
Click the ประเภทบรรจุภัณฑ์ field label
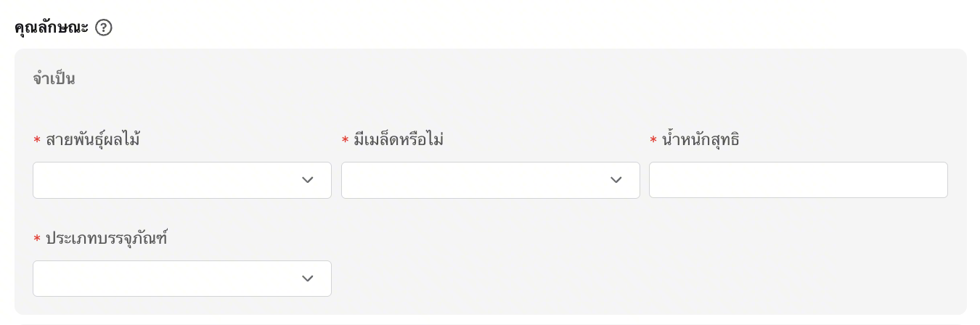[107, 239]
